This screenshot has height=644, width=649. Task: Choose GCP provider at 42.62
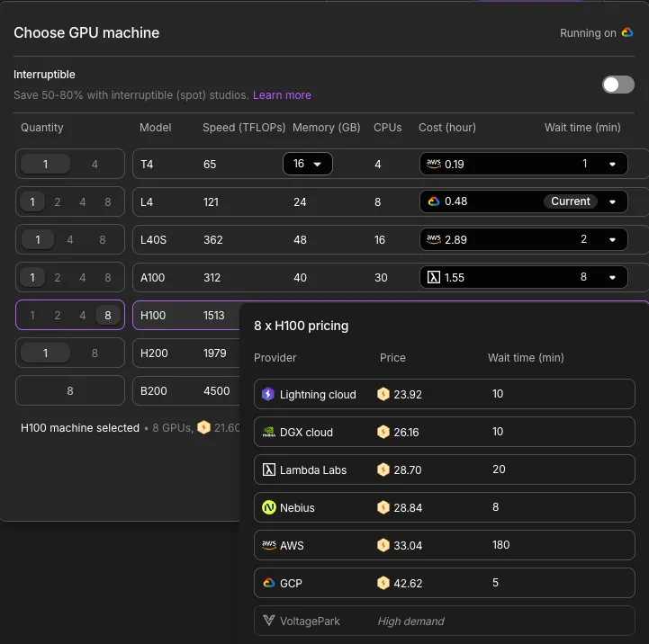pos(444,583)
